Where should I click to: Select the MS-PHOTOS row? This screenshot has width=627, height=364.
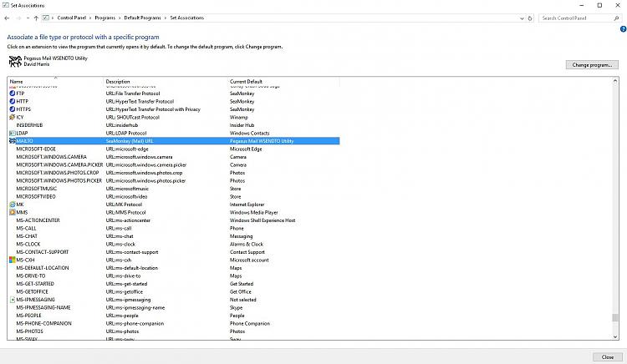174,331
